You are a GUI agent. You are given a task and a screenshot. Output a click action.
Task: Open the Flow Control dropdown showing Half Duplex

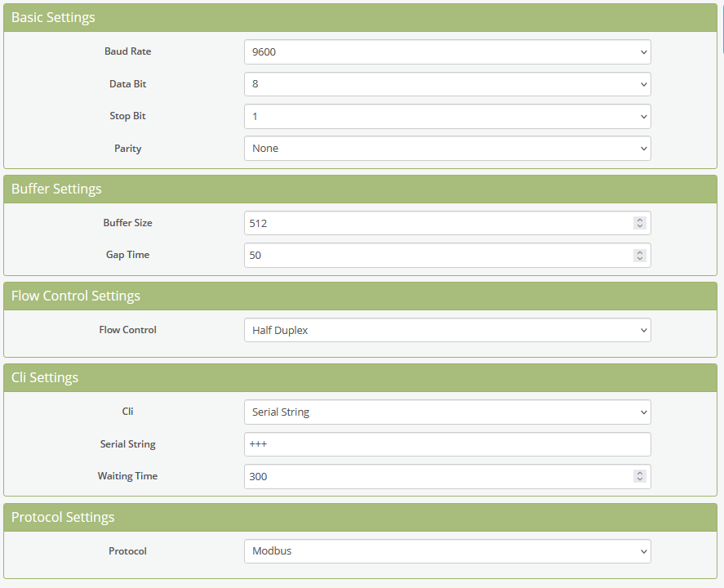tap(447, 330)
